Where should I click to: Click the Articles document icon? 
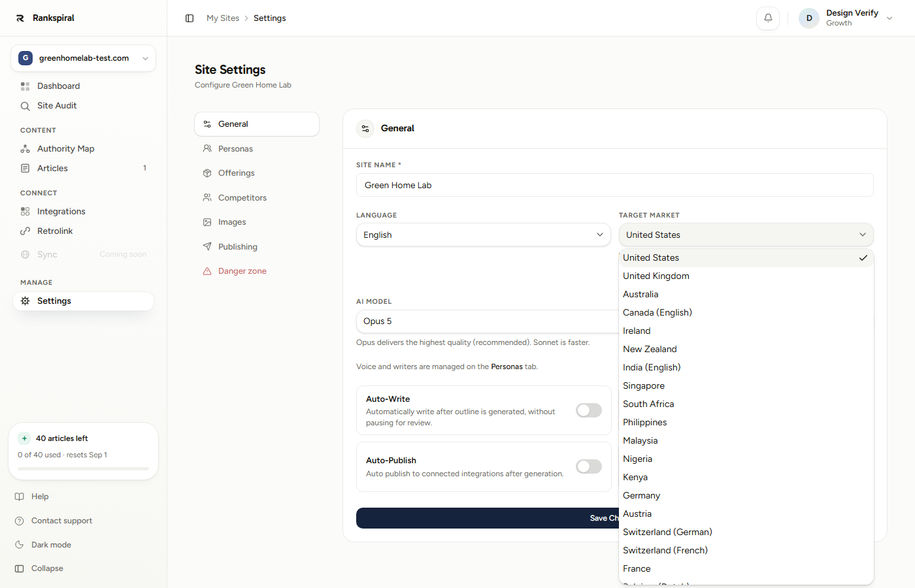pos(25,169)
